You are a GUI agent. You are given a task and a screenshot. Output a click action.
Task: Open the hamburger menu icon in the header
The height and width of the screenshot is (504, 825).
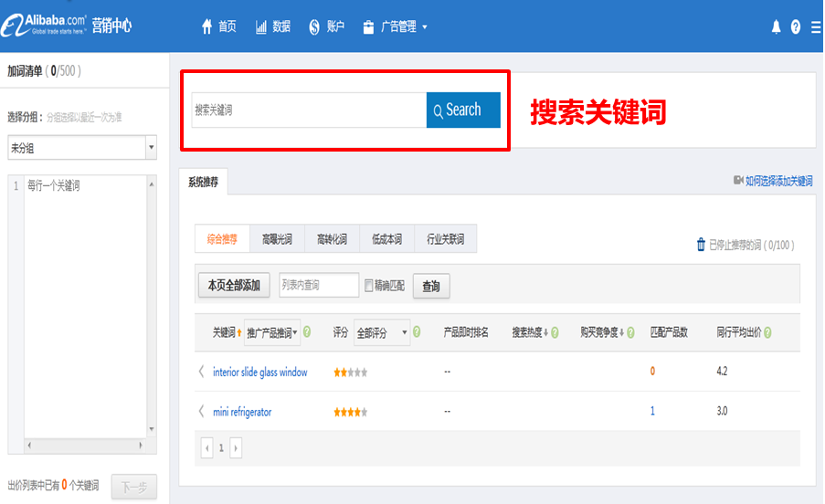pyautogui.click(x=816, y=27)
